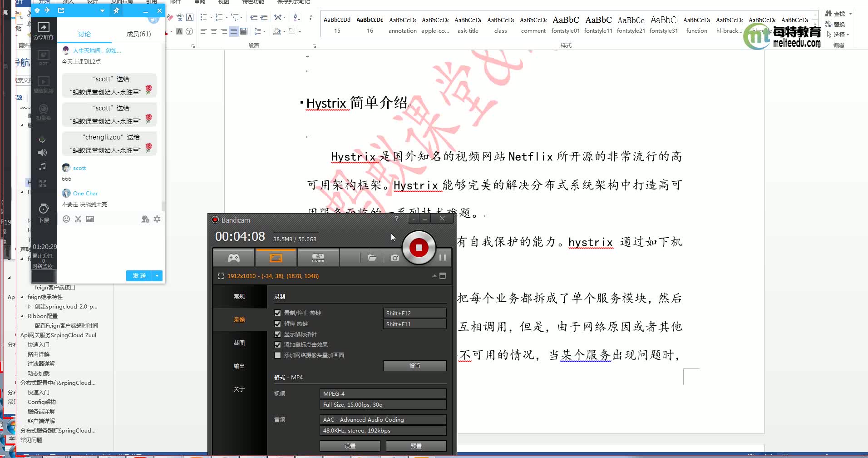Take screenshot with Bandicam camera icon
The width and height of the screenshot is (868, 458).
pos(395,258)
